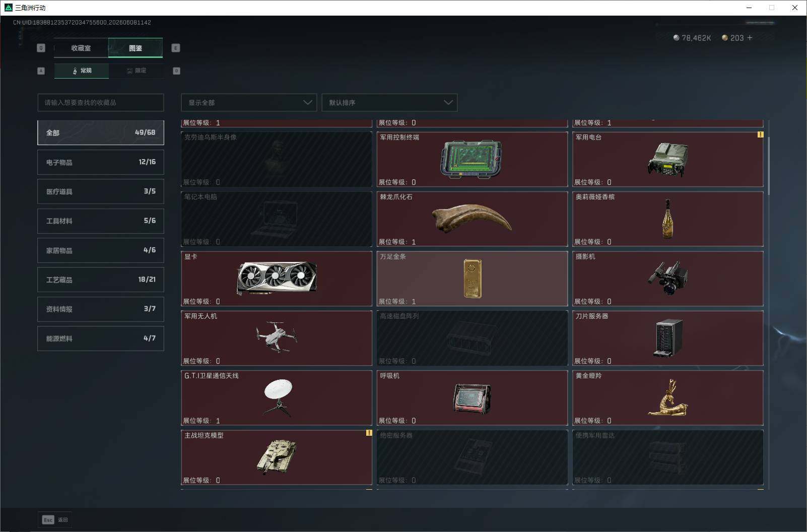Open the 收藏室 tab
This screenshot has height=532, width=807.
[x=81, y=48]
